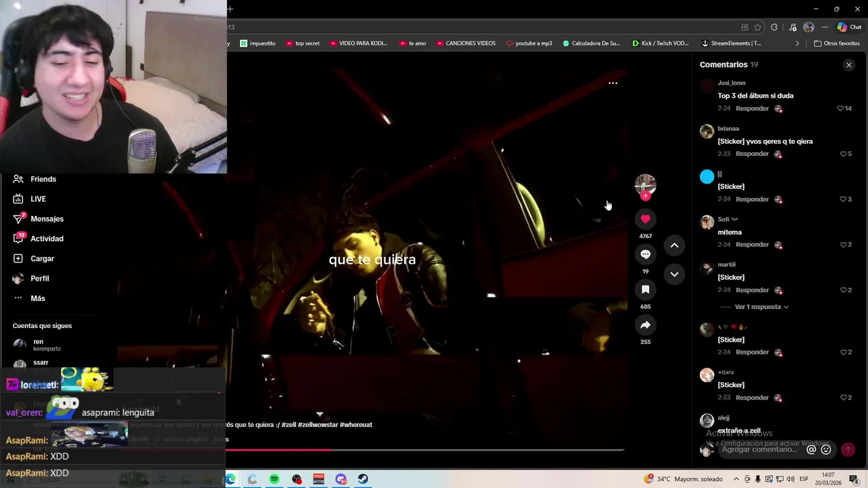
Task: Open Steam from the taskbar
Action: coord(363,479)
